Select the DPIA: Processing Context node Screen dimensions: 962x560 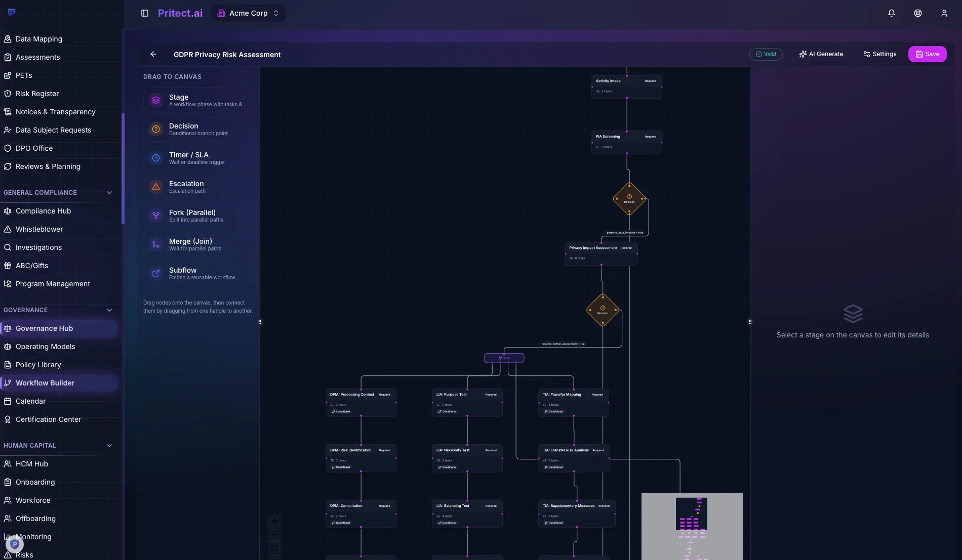361,403
